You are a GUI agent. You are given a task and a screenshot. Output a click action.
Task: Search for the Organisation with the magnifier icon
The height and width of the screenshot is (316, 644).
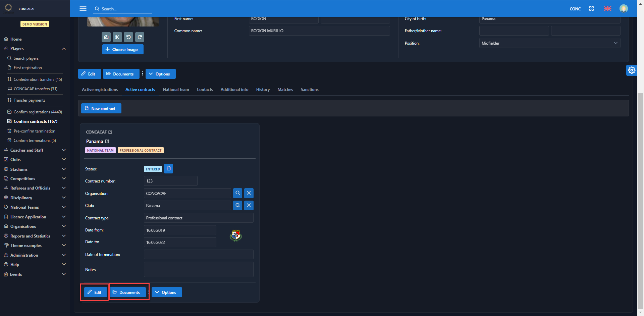pyautogui.click(x=237, y=193)
